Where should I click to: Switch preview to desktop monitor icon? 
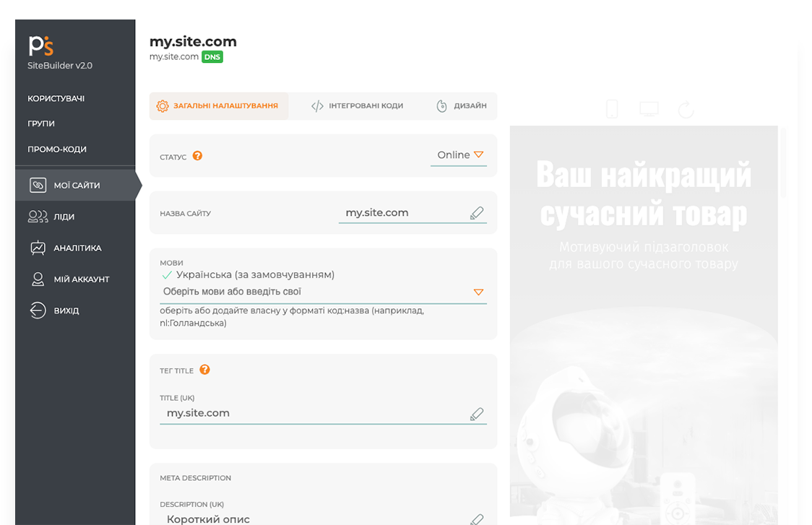(649, 109)
